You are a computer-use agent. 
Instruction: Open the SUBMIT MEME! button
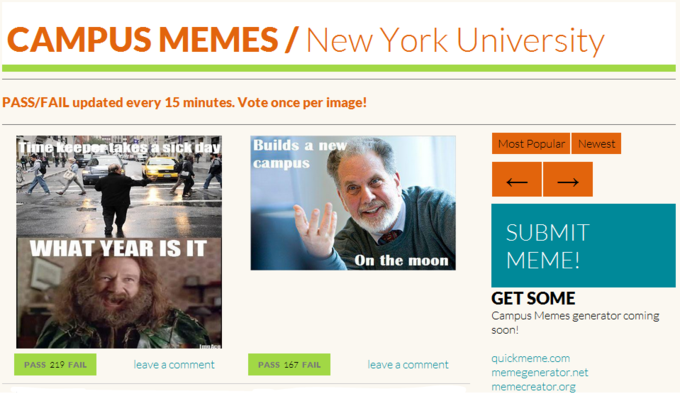(x=583, y=246)
